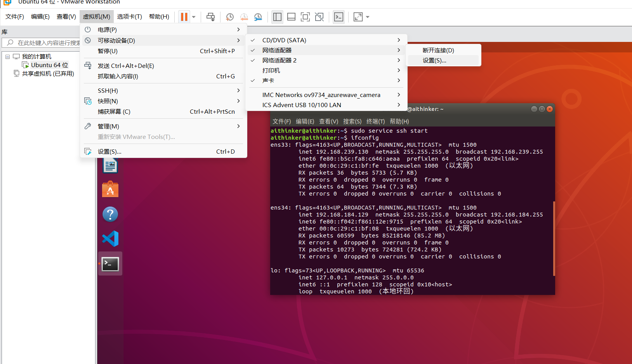
Task: Open the 帮助(H) menu in VMware menu bar
Action: [x=159, y=17]
